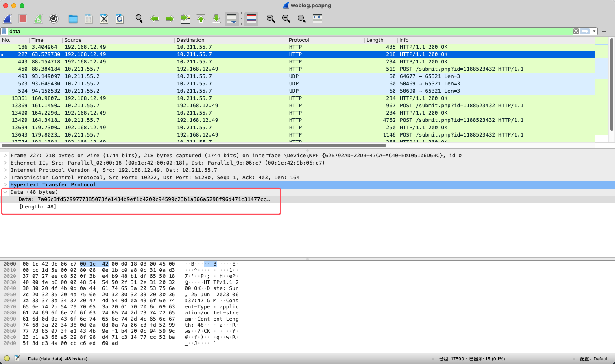This screenshot has height=364, width=615.
Task: Sort by Destination column header
Action: pos(231,40)
